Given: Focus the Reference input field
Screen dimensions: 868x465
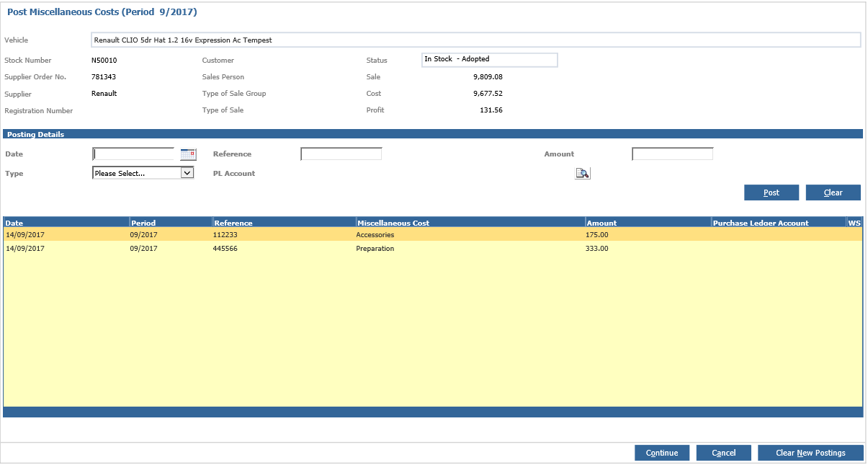Looking at the screenshot, I should coord(341,154).
